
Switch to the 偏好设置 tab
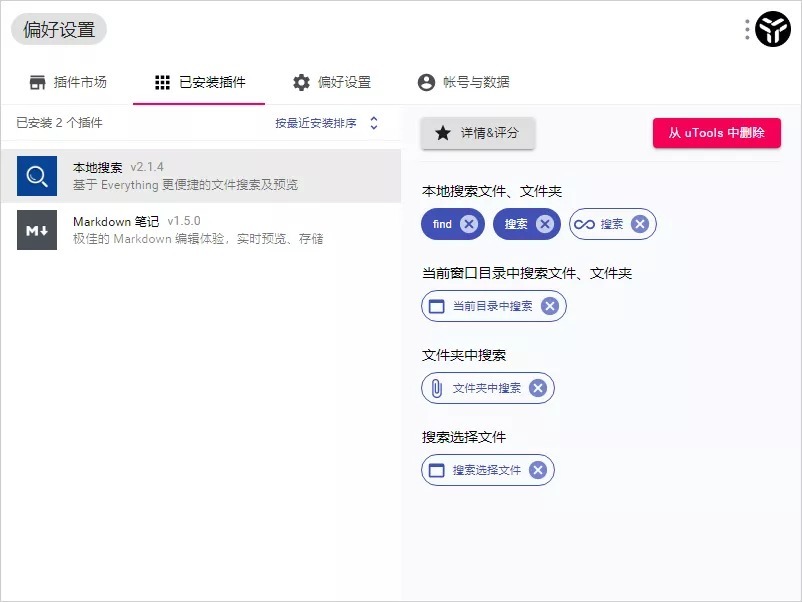[331, 82]
